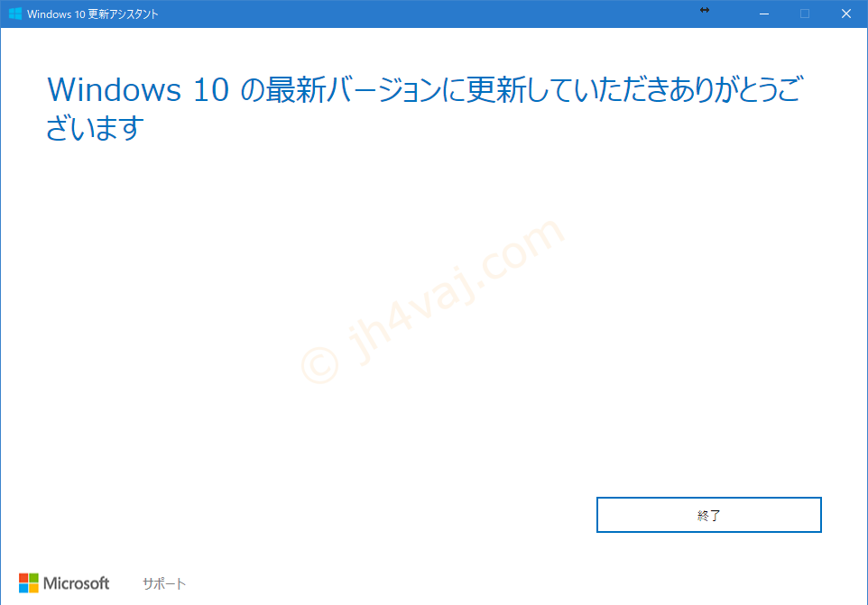868x605 pixels.
Task: Click the 終了 button to exit
Action: pyautogui.click(x=708, y=515)
